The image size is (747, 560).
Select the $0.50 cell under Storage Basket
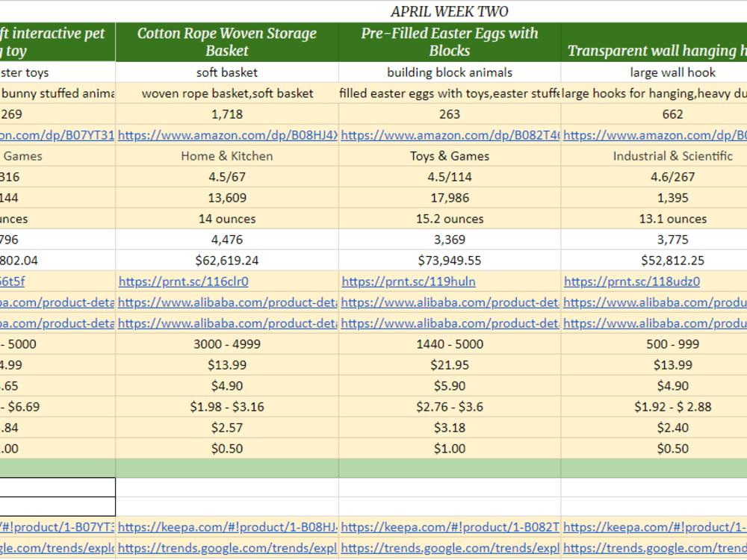pos(227,449)
